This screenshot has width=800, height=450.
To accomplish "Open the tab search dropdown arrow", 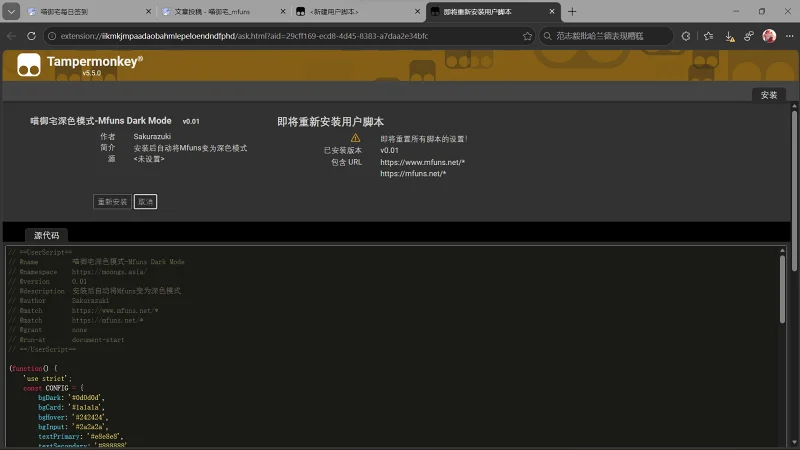I will coord(11,11).
